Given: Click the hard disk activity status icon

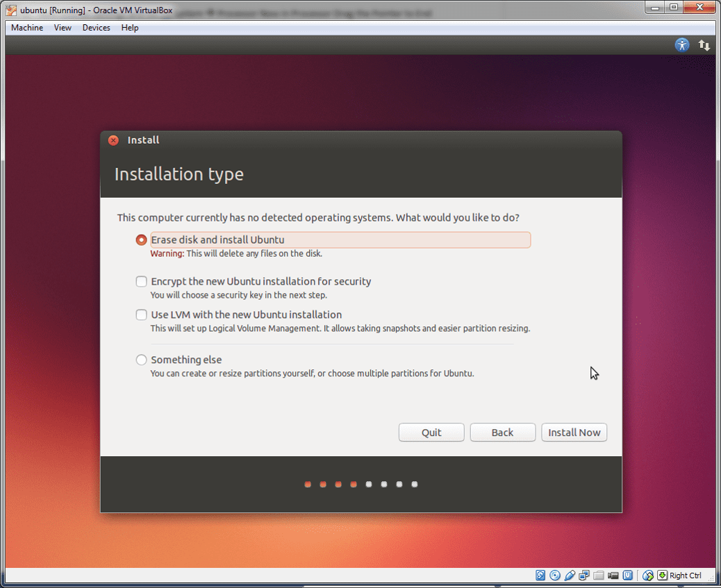Looking at the screenshot, I should (540, 575).
